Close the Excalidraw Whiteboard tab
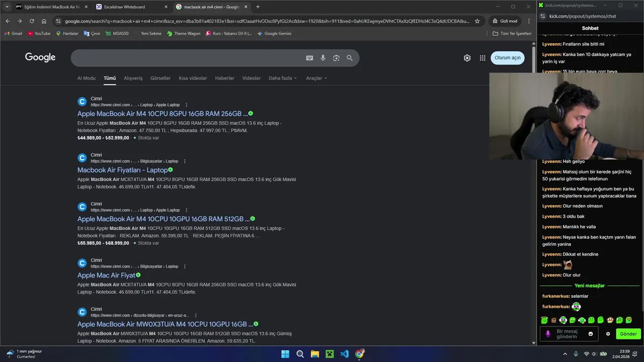The height and width of the screenshot is (362, 644). coord(166,7)
